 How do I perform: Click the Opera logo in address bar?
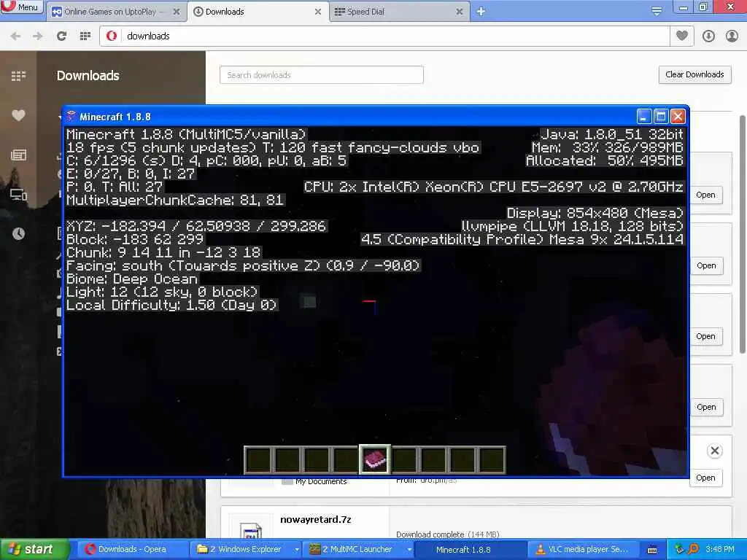112,36
